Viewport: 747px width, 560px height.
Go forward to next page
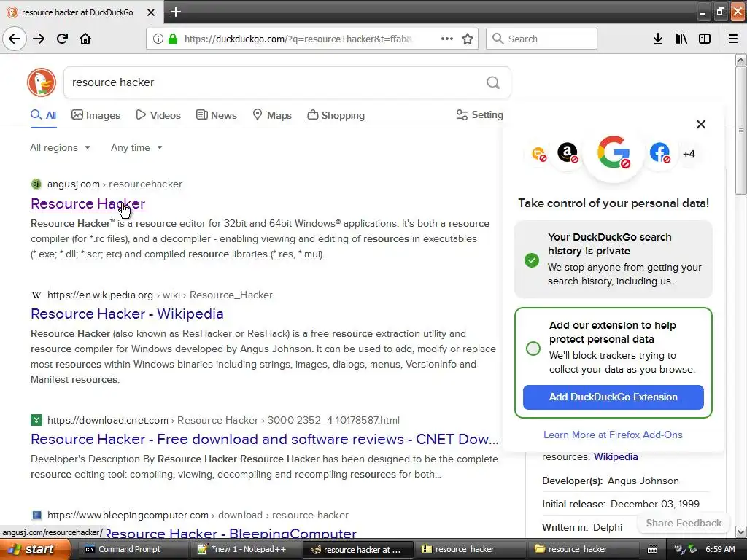point(39,39)
